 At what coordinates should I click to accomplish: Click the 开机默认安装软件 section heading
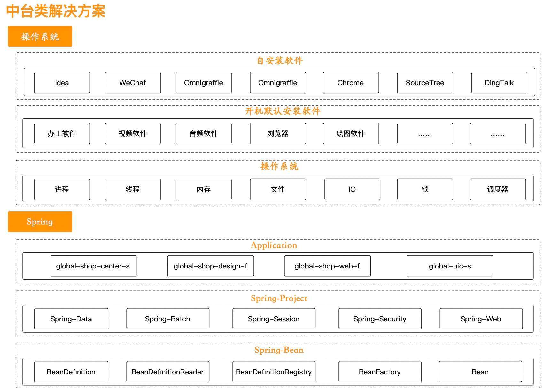click(x=283, y=111)
